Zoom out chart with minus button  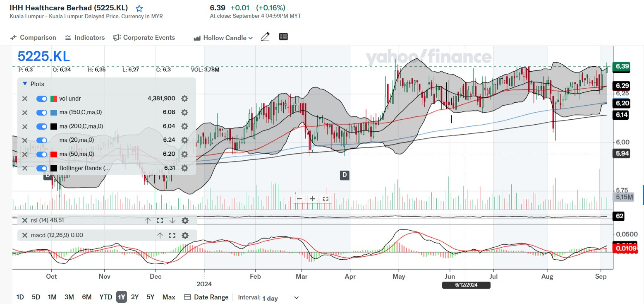point(299,199)
